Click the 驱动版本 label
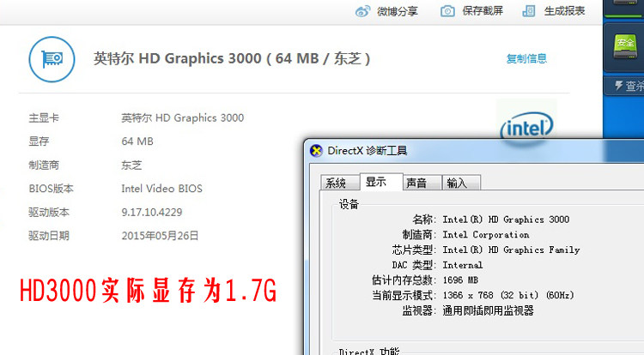Viewport: 644px width, 355px height. tap(49, 213)
